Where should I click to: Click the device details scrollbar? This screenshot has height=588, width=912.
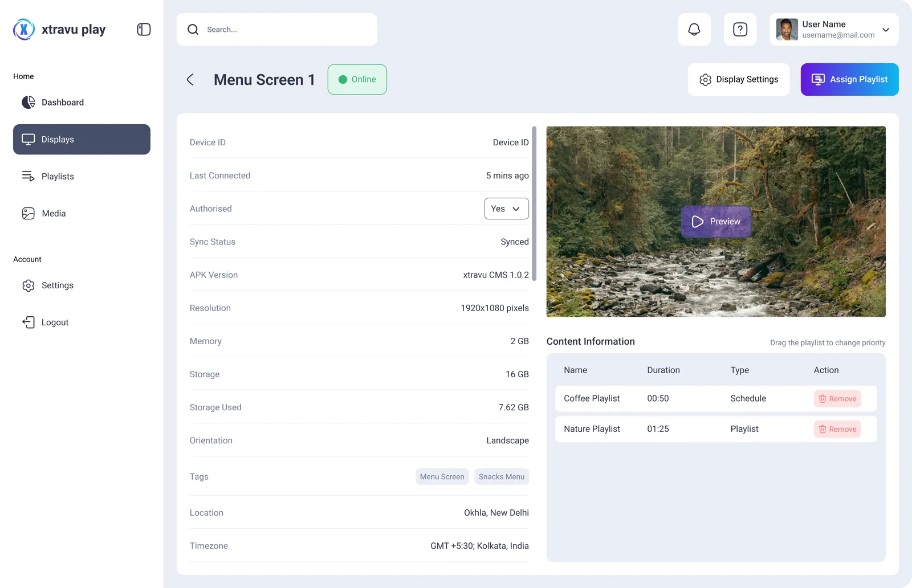tap(534, 204)
